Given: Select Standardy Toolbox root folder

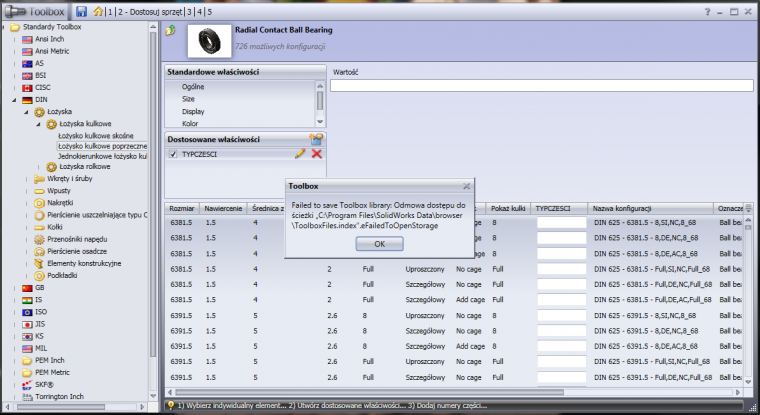Looking at the screenshot, I should [52, 27].
